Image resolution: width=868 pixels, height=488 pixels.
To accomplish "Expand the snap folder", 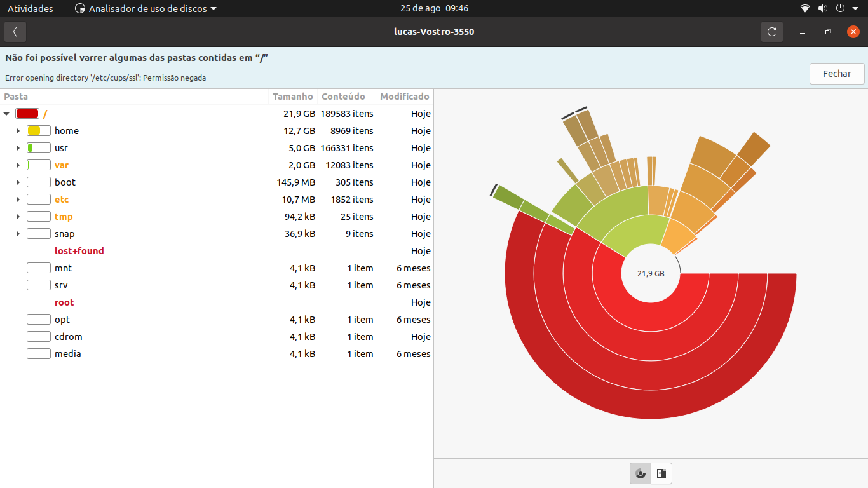I will point(18,234).
